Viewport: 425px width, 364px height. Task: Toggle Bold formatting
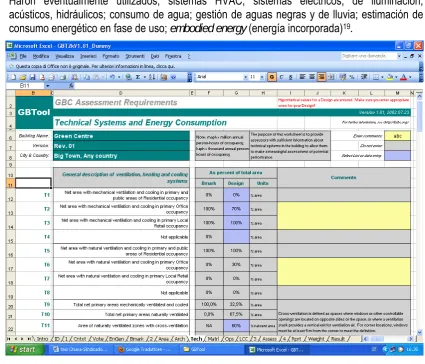click(272, 77)
